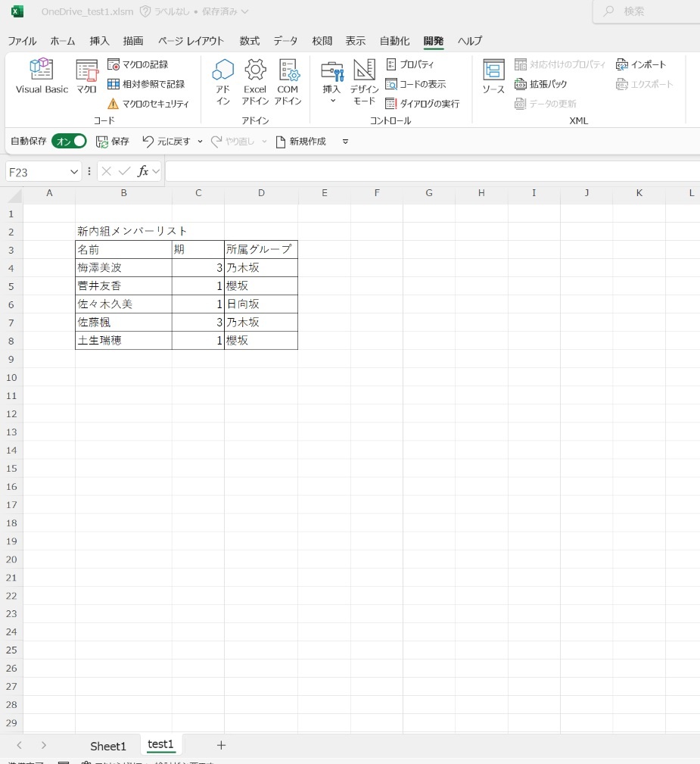Screen dimensions: 700x764
Task: Open Excel Add-ins (Excel アドイン) dialog
Action: tap(255, 81)
